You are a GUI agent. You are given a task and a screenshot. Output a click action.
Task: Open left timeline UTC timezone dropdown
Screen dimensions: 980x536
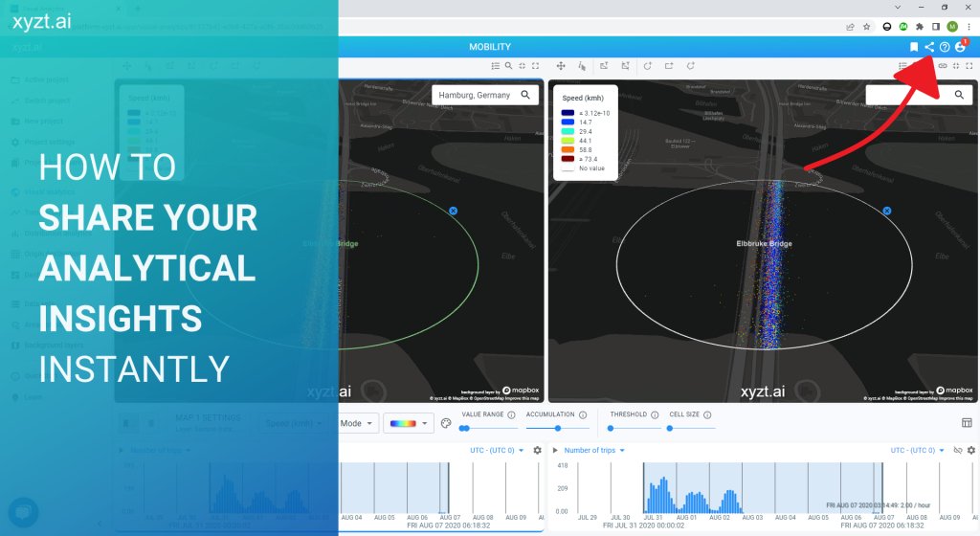point(497,450)
